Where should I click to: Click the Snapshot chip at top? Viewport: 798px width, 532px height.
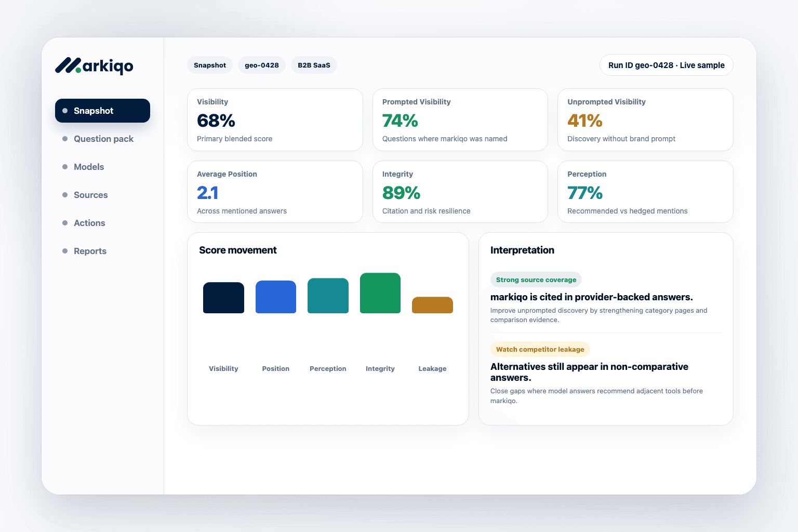coord(210,65)
